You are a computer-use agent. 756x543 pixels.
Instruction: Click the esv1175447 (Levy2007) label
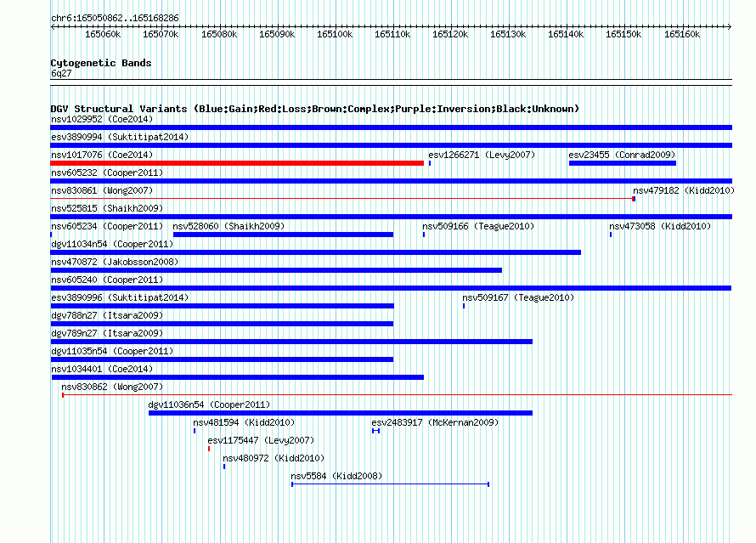click(261, 440)
